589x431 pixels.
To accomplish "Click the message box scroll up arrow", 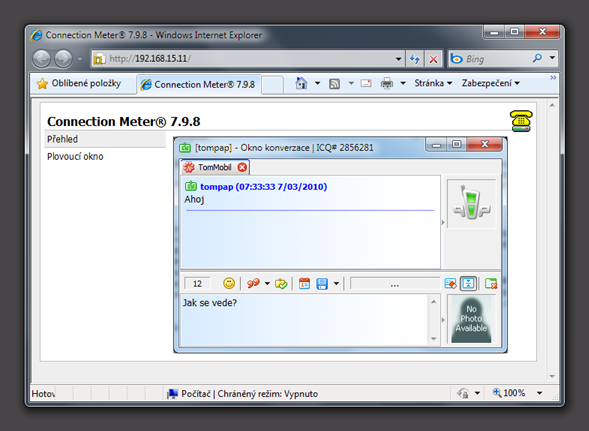I will pyautogui.click(x=433, y=301).
